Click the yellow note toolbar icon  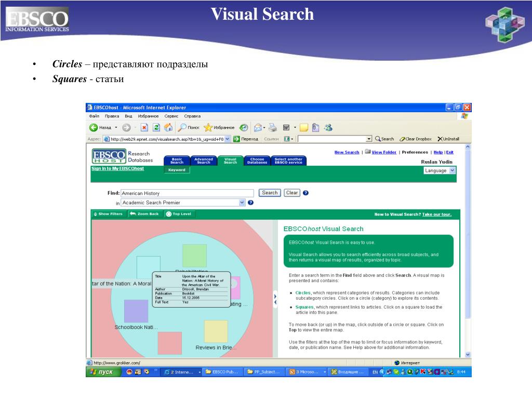303,128
